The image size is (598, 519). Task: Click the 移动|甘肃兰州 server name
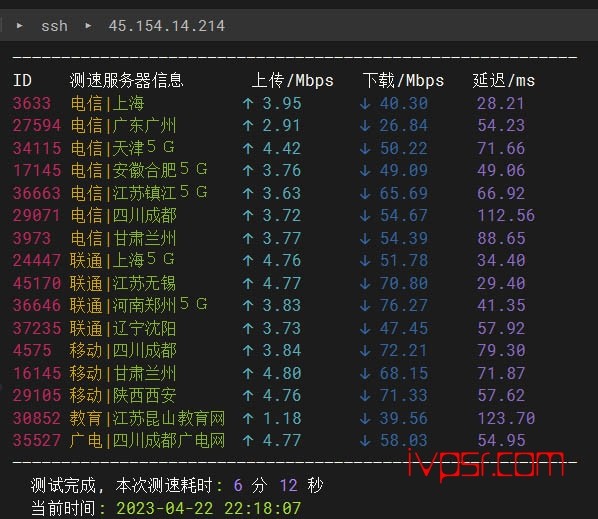122,373
